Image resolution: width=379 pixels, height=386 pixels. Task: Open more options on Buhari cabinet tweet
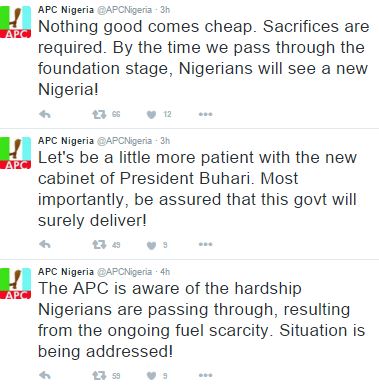click(x=205, y=244)
